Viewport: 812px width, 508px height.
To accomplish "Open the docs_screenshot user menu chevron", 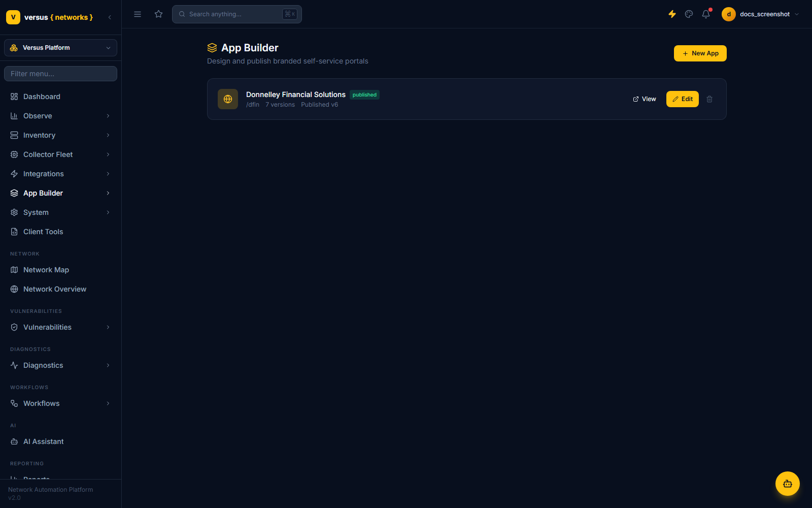I will coord(797,14).
